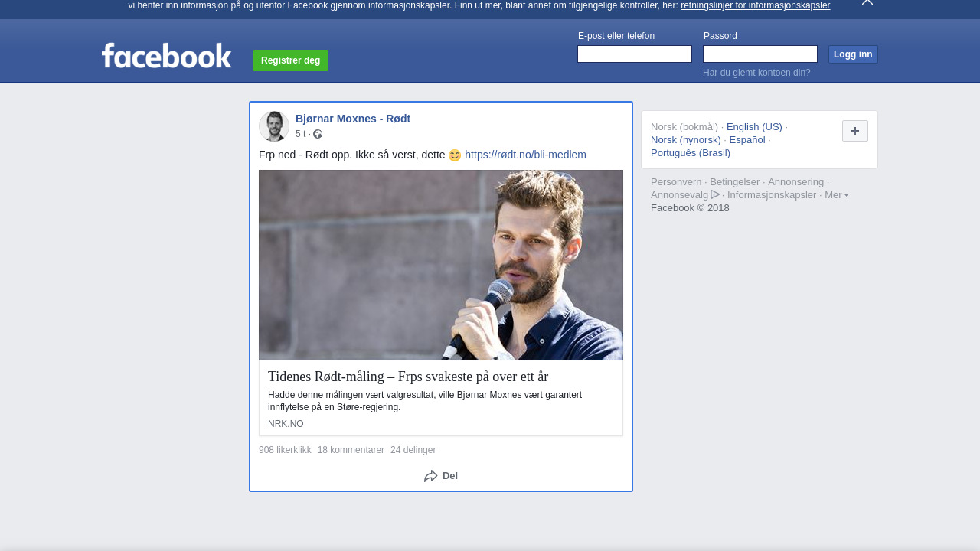Switch language to Español
The width and height of the screenshot is (980, 551).
point(747,140)
